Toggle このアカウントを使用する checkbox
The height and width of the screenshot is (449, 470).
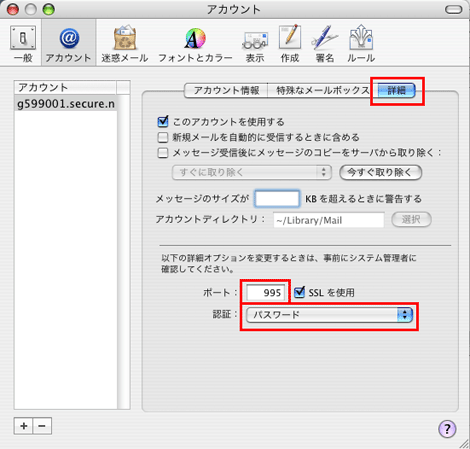pyautogui.click(x=163, y=122)
